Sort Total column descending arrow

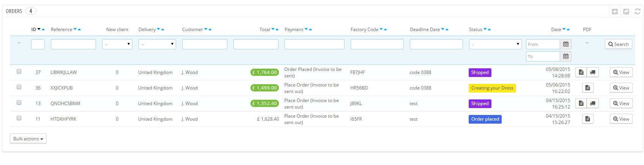(x=273, y=29)
